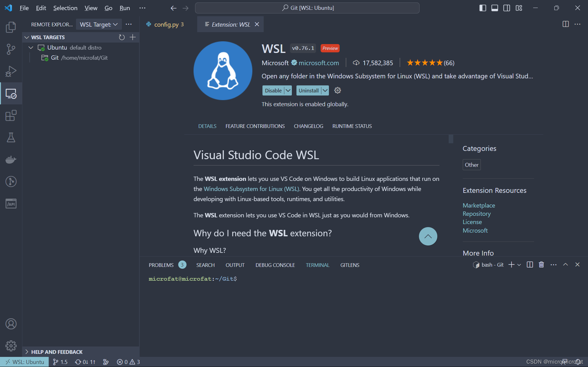The width and height of the screenshot is (588, 367).
Task: Open the Source Control view
Action: coord(11,49)
